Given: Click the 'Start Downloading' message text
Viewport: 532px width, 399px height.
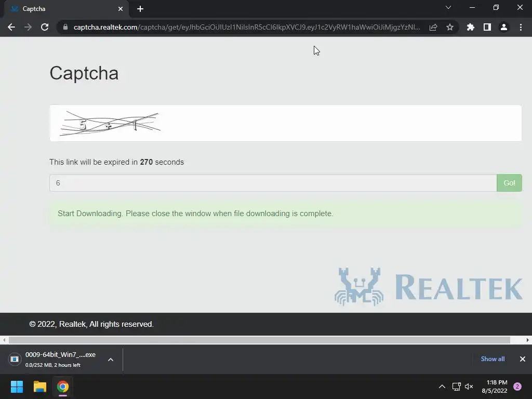Looking at the screenshot, I should 195,214.
